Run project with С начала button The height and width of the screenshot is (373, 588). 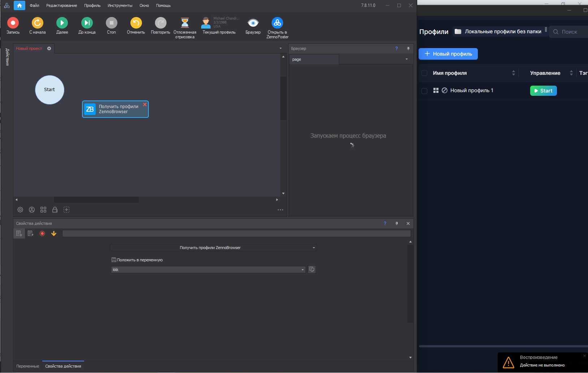(38, 23)
